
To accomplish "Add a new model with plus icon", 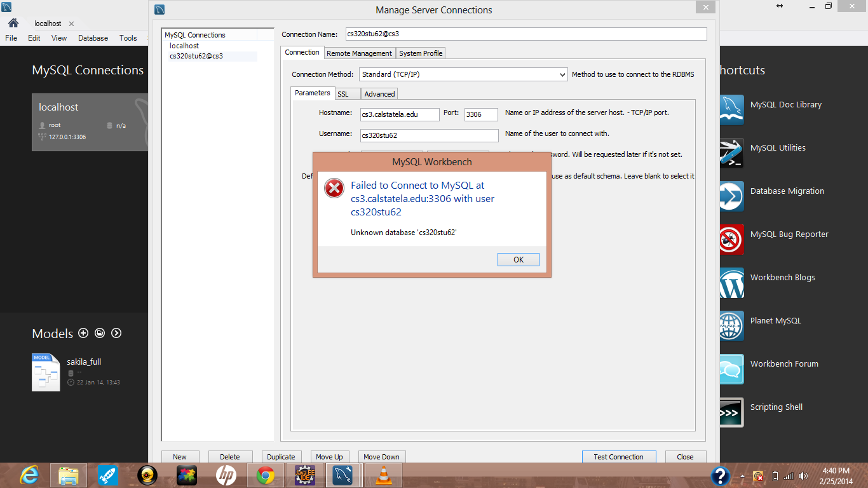I will (83, 334).
